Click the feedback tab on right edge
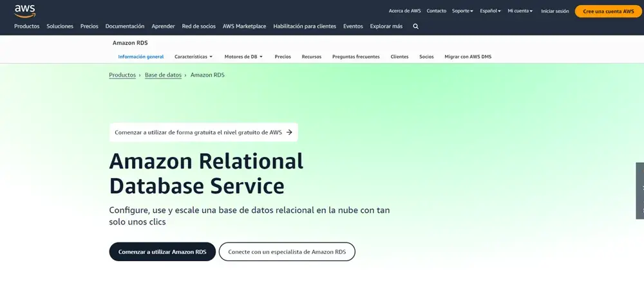644x283 pixels. pos(639,190)
